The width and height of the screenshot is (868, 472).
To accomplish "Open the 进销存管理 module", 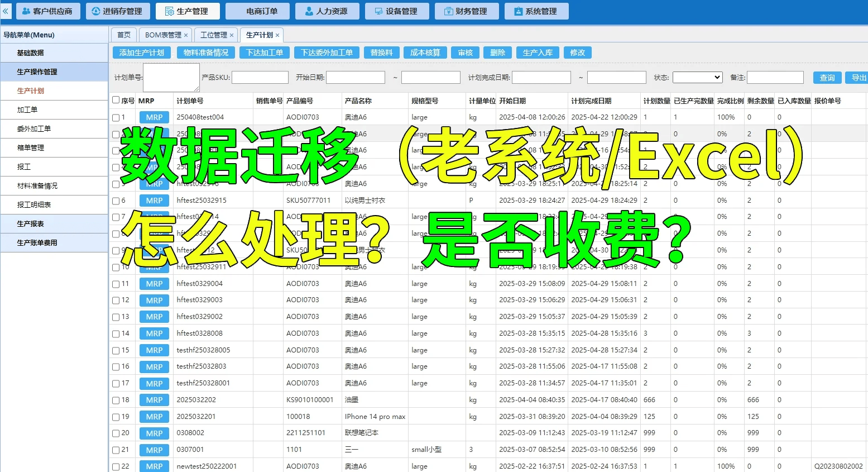I will point(118,11).
